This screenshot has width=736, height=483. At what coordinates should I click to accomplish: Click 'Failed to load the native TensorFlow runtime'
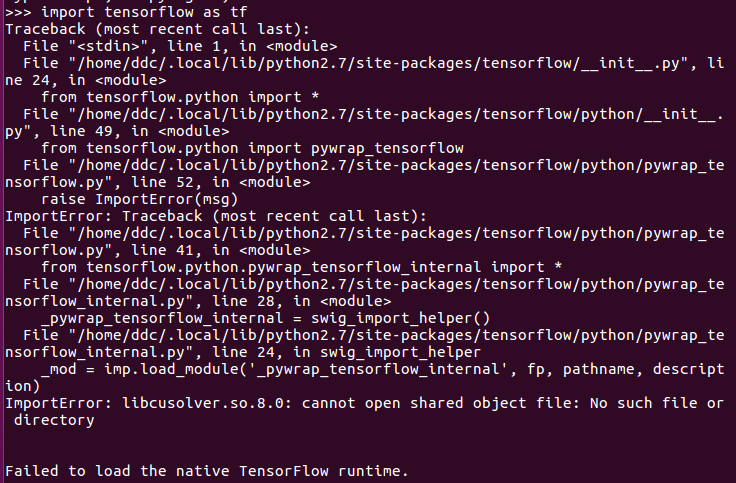coord(207,471)
